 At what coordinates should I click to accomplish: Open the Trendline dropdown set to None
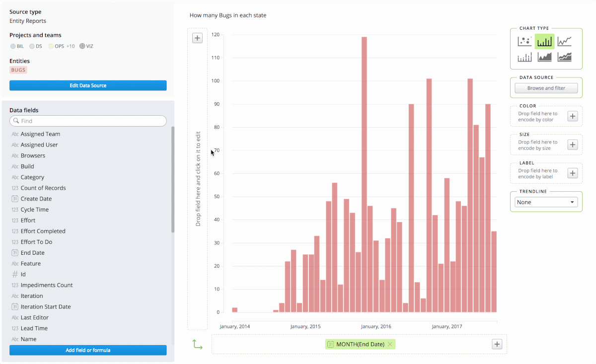[545, 202]
